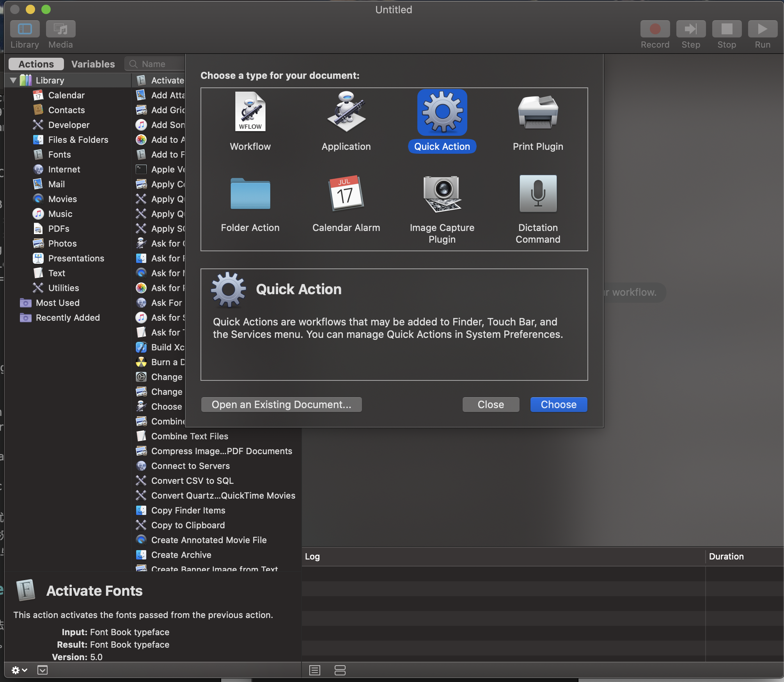Image resolution: width=784 pixels, height=682 pixels.
Task: Select the Burn a Disc action row
Action: pyautogui.click(x=159, y=362)
